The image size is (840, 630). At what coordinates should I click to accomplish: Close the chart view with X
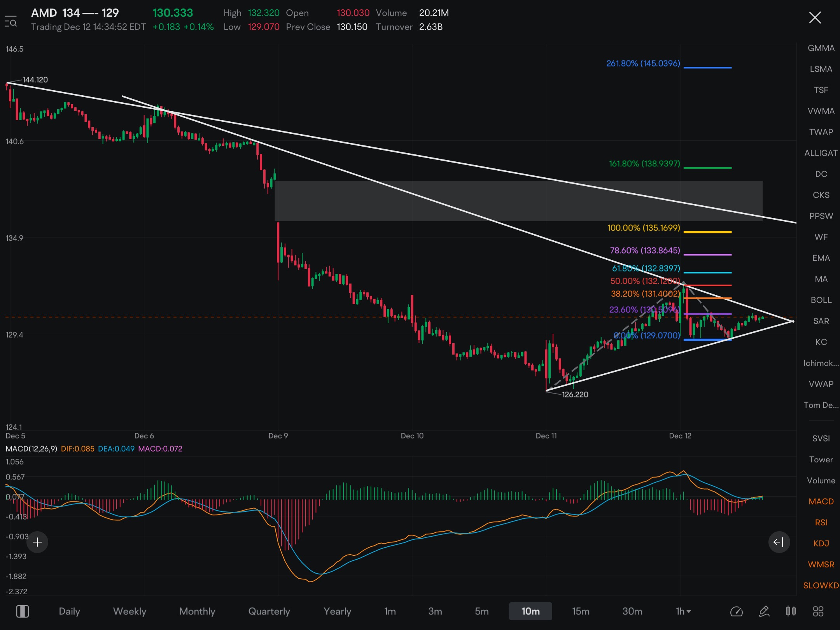click(815, 17)
